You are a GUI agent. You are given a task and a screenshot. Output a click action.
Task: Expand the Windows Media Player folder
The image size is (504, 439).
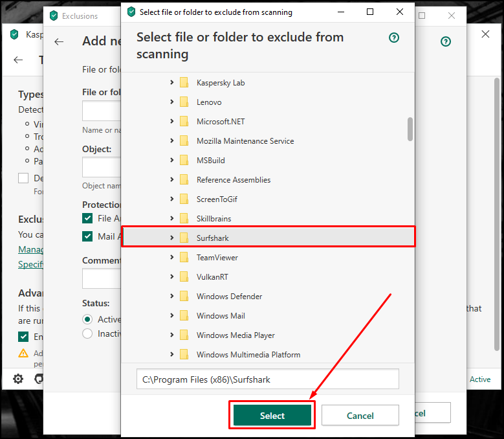(172, 335)
